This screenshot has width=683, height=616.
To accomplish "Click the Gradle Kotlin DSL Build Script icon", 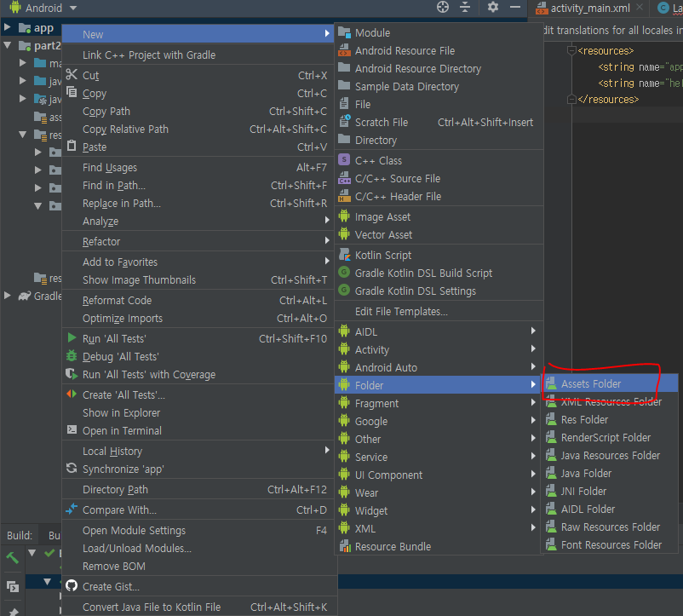I will click(344, 273).
